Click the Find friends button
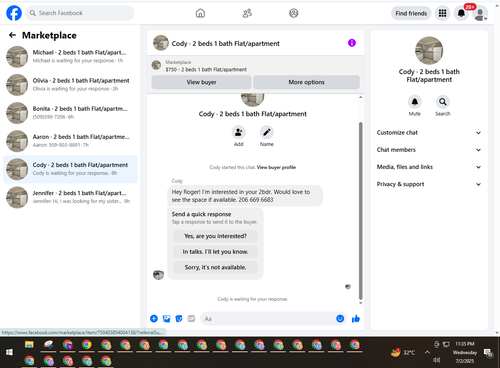Image resolution: width=500 pixels, height=368 pixels. pos(411,13)
